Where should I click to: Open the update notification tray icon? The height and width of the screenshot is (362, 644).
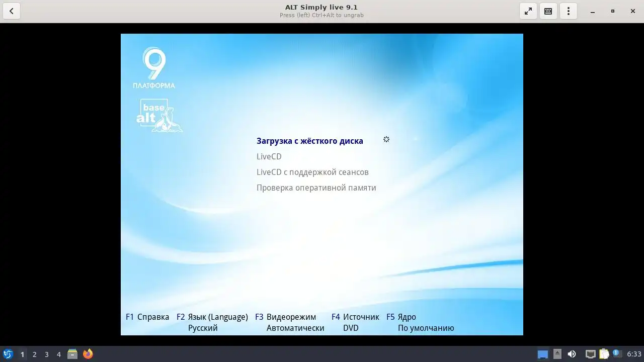tap(617, 354)
